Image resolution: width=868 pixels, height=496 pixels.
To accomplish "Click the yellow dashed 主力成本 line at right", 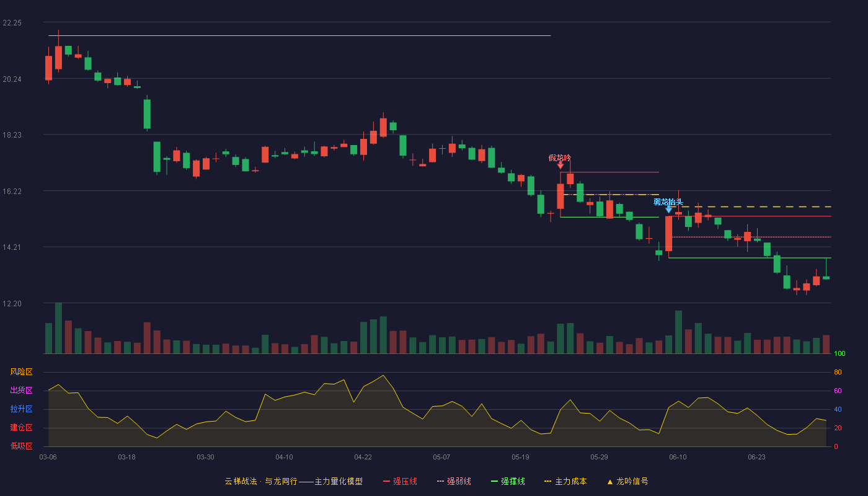I will [750, 206].
